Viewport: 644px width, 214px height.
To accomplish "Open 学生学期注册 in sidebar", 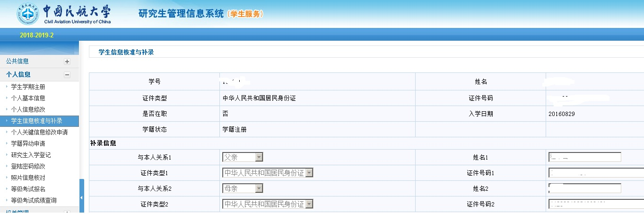I will [x=28, y=87].
